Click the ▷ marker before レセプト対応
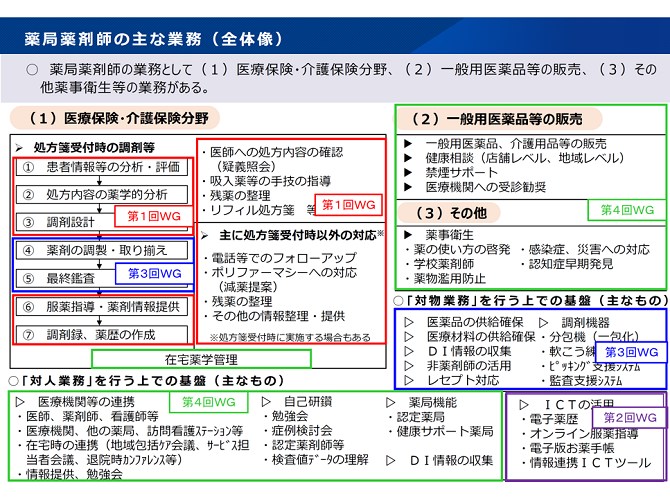Screen dimensions: 670x500 click(x=407, y=380)
